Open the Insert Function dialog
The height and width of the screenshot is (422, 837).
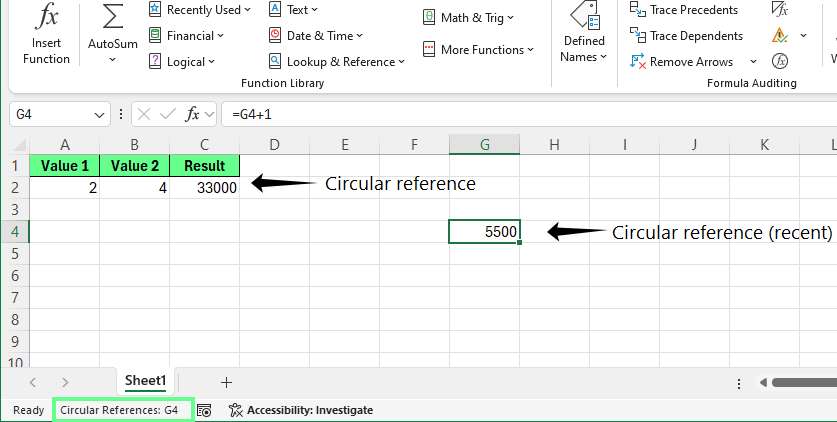(x=46, y=34)
